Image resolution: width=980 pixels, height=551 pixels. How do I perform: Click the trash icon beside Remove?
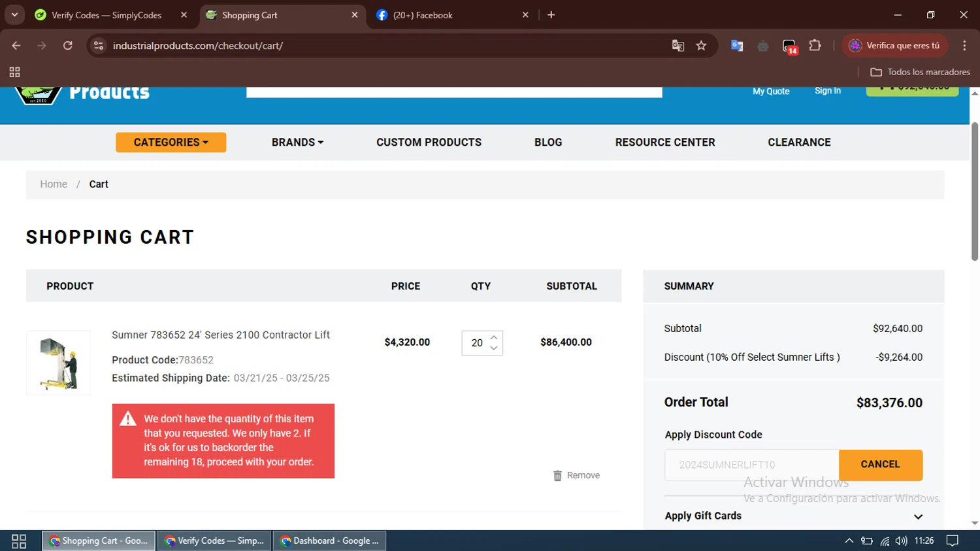557,476
